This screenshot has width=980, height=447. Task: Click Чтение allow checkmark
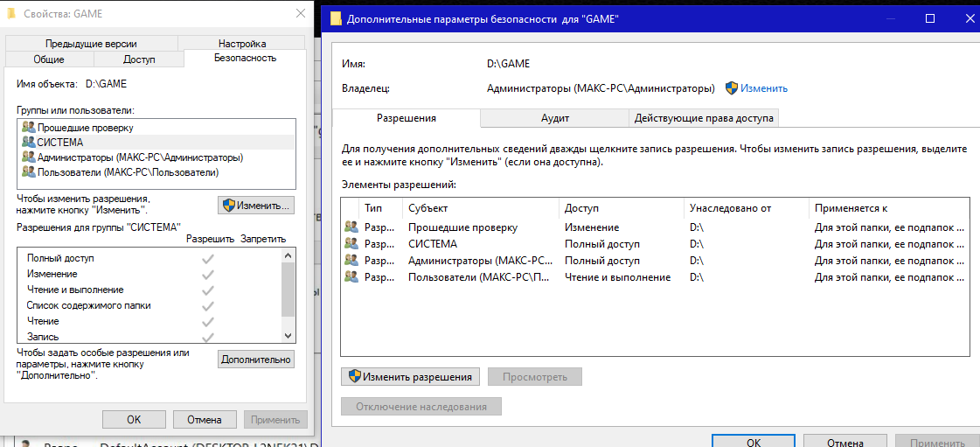point(208,321)
